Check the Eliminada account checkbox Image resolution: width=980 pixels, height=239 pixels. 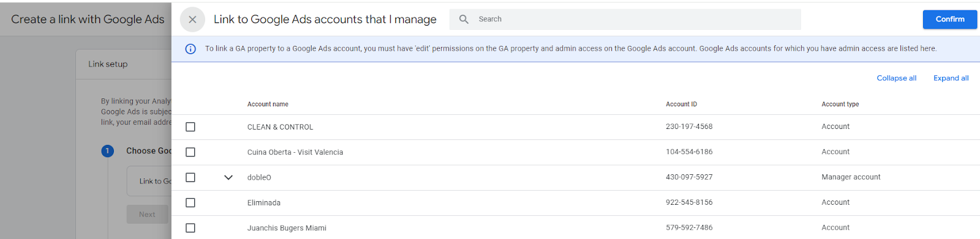190,202
